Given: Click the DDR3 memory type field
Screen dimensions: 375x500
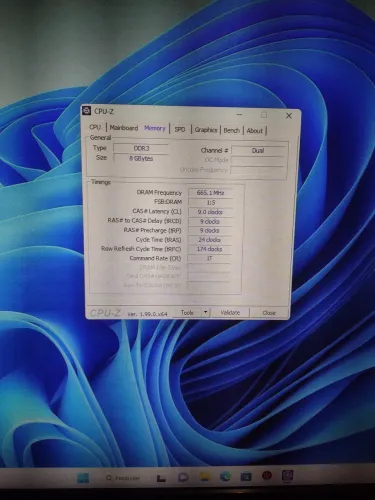Looking at the screenshot, I should coord(141,148).
